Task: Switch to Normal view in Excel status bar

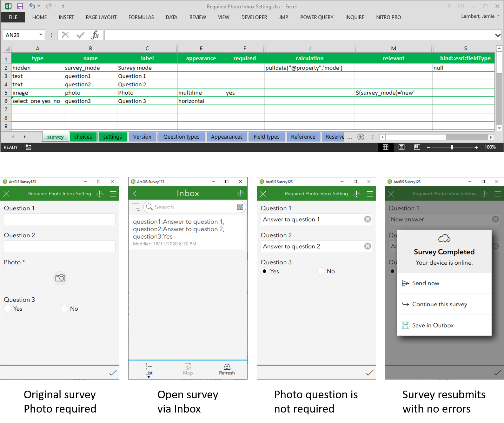Action: (x=386, y=147)
